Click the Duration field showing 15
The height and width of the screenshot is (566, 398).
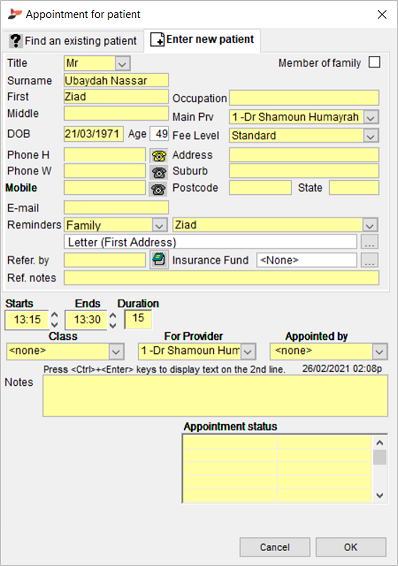(x=138, y=319)
